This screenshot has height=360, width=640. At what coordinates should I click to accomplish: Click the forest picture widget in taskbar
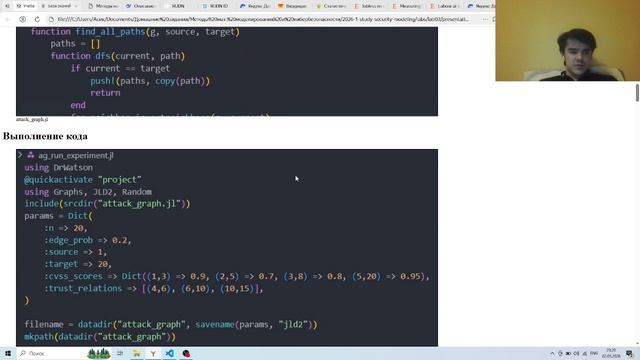[99, 353]
